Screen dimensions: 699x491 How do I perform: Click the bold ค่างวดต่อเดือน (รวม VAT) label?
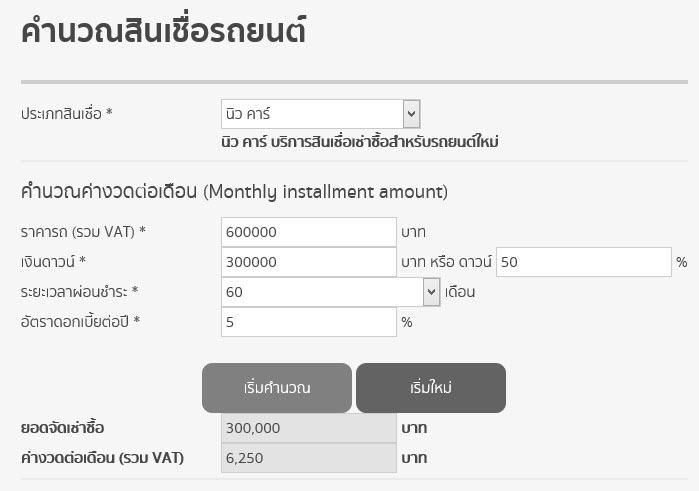pos(103,458)
